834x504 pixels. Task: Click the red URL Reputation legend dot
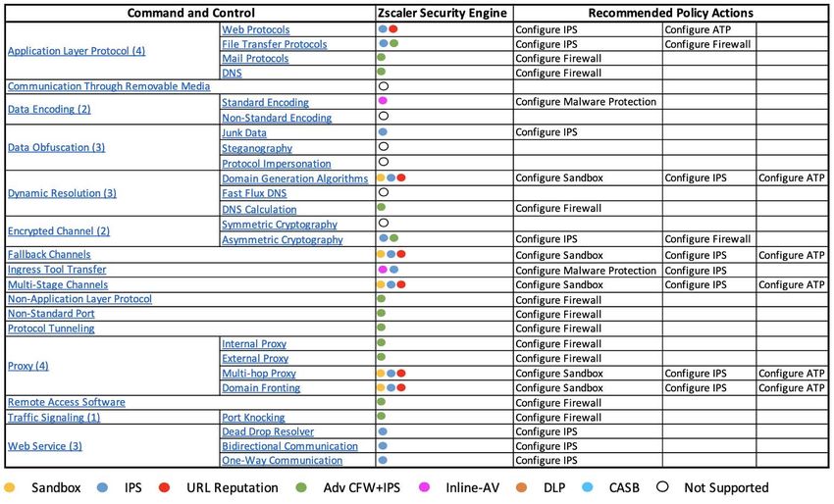click(165, 487)
